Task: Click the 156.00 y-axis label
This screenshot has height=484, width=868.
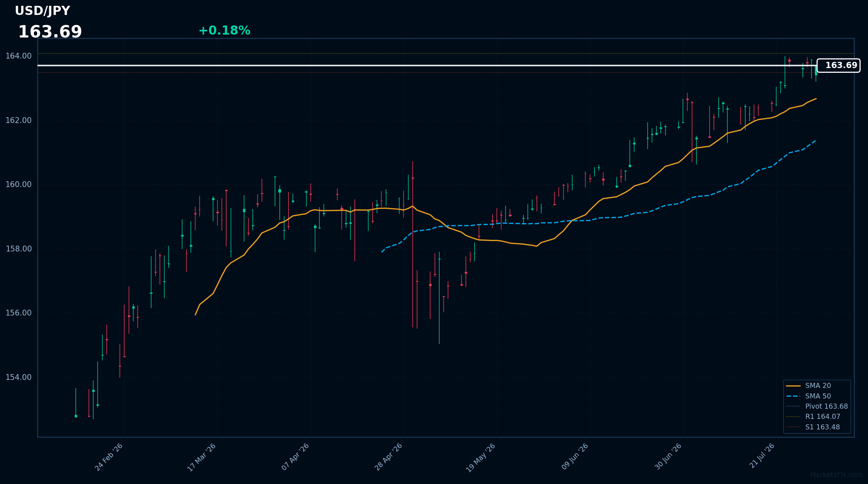Action: point(19,313)
